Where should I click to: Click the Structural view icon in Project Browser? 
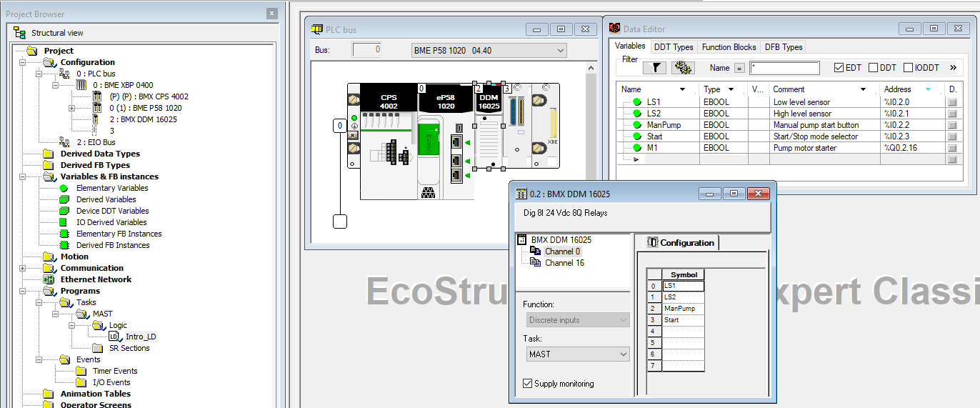[x=20, y=33]
